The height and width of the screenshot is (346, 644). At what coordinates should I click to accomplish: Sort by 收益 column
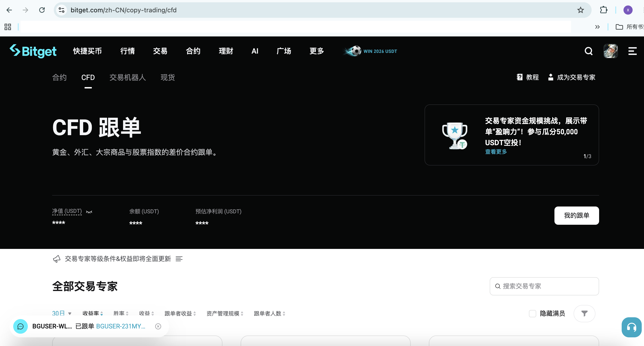pyautogui.click(x=147, y=313)
